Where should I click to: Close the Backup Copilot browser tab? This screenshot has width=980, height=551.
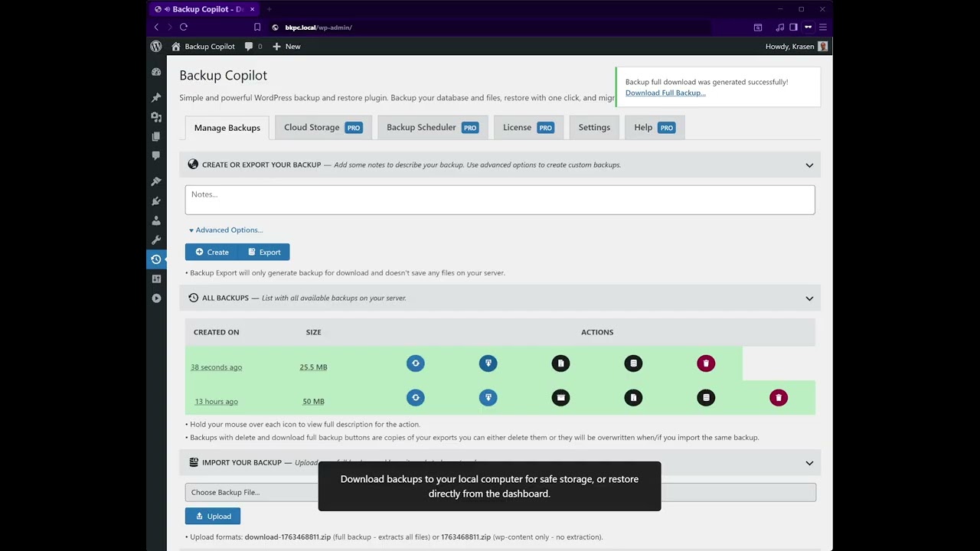(252, 9)
